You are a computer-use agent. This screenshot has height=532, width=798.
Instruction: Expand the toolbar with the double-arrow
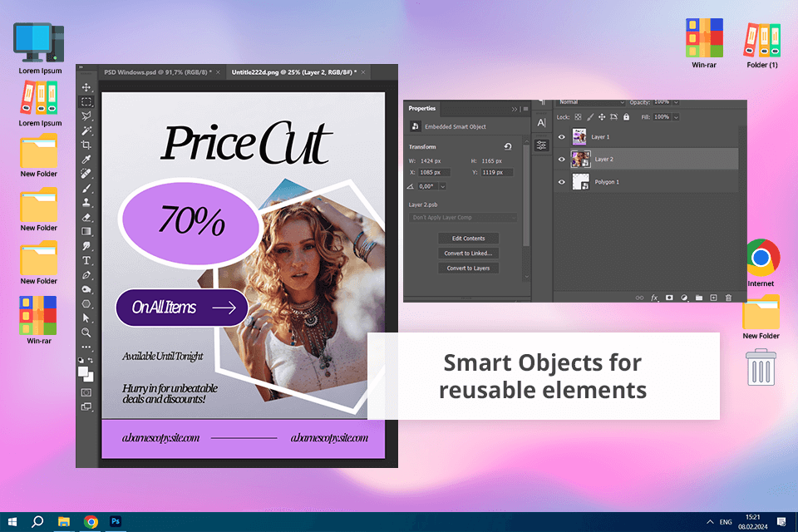click(81, 67)
